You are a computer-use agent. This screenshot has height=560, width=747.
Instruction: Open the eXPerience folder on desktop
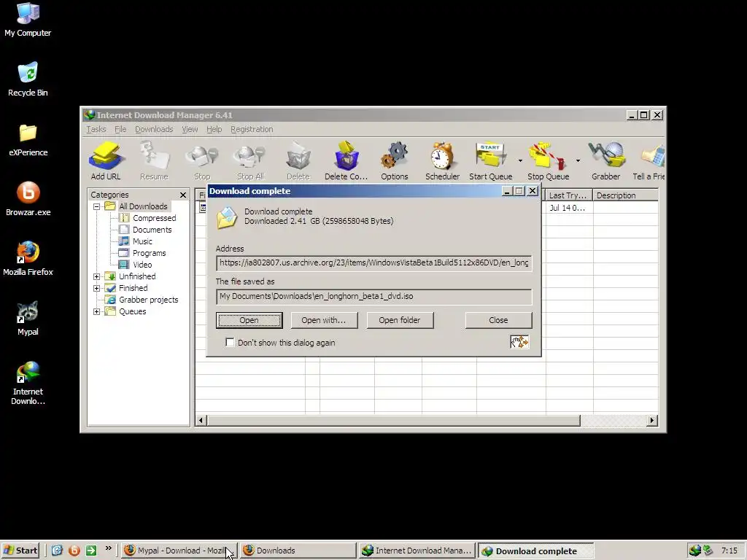(x=28, y=139)
